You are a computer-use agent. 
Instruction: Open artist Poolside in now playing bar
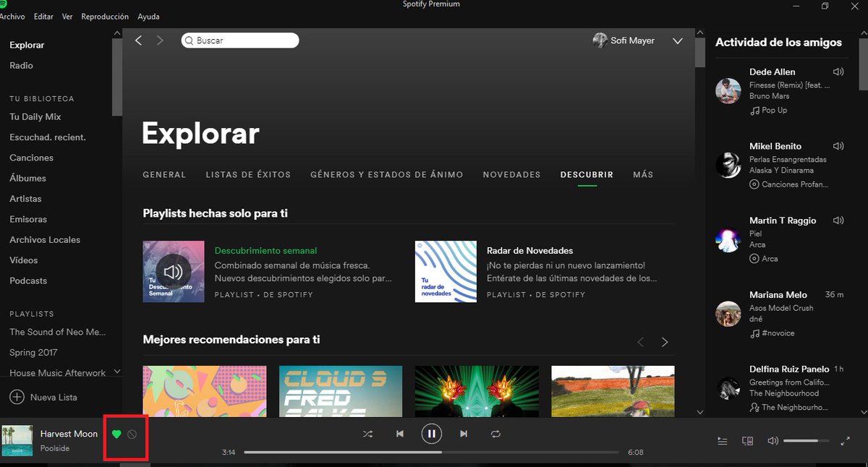(x=55, y=448)
